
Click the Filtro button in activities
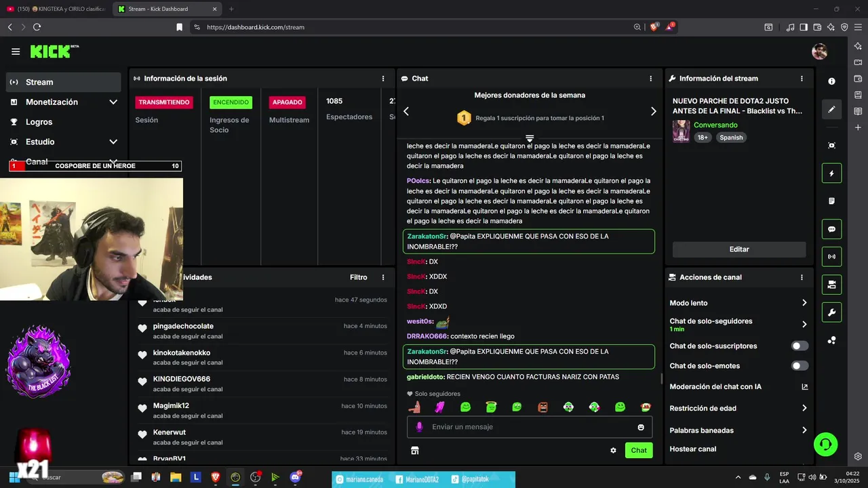[359, 277]
